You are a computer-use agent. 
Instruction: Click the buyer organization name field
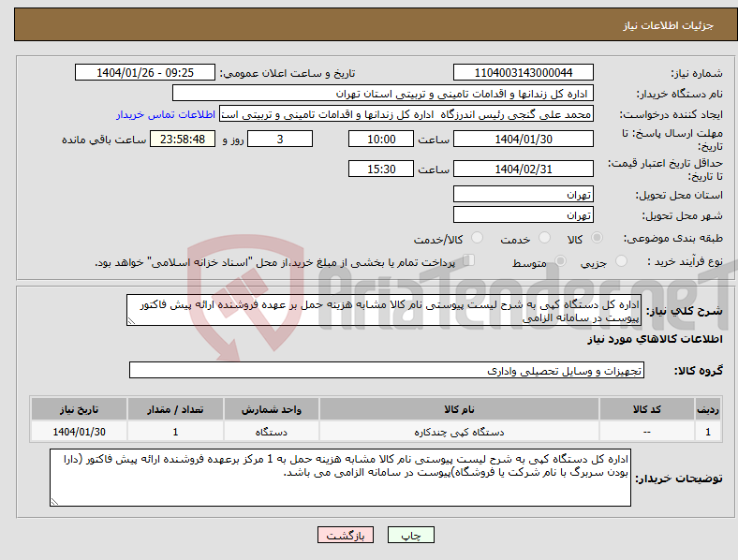(383, 93)
